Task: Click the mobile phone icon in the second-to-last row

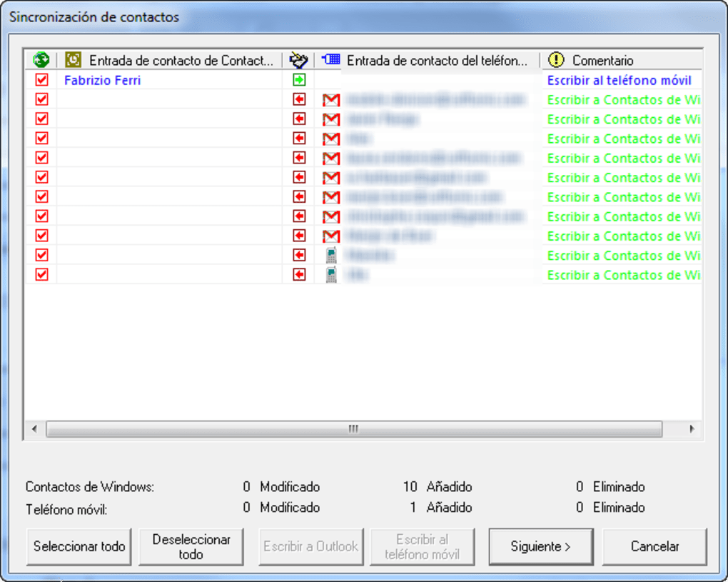Action: point(330,255)
